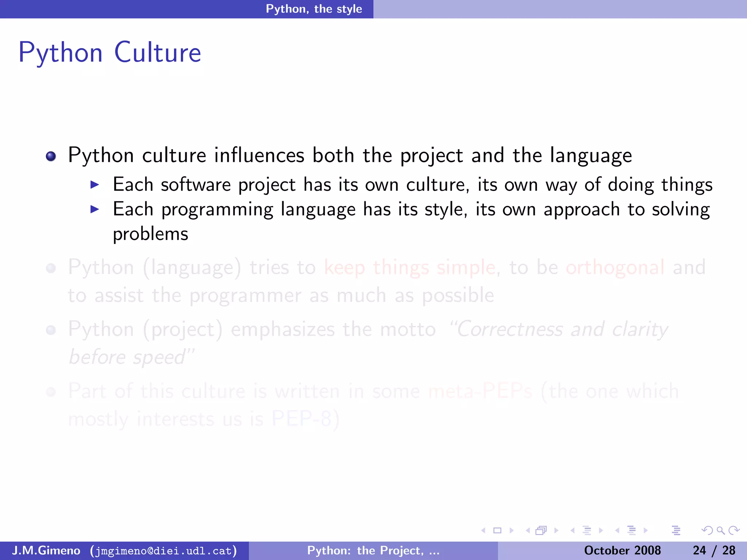
Task: Click dimmed 'mostly interests us is' text
Action: 166,419
